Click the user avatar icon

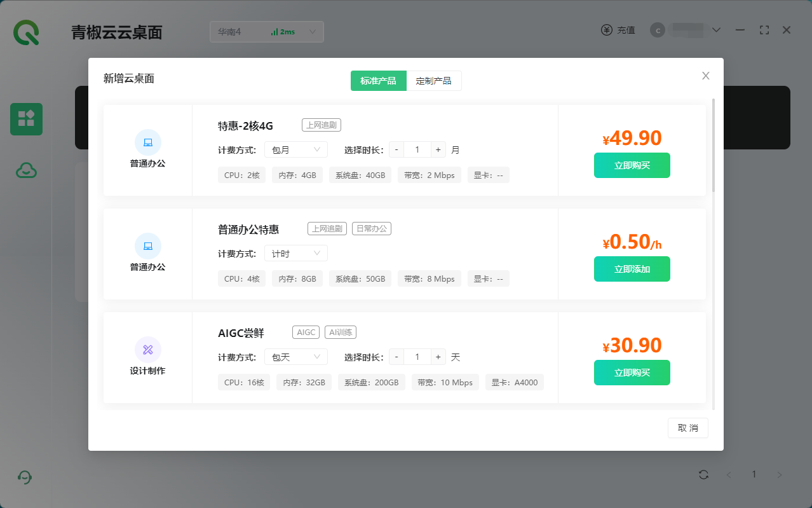click(657, 30)
